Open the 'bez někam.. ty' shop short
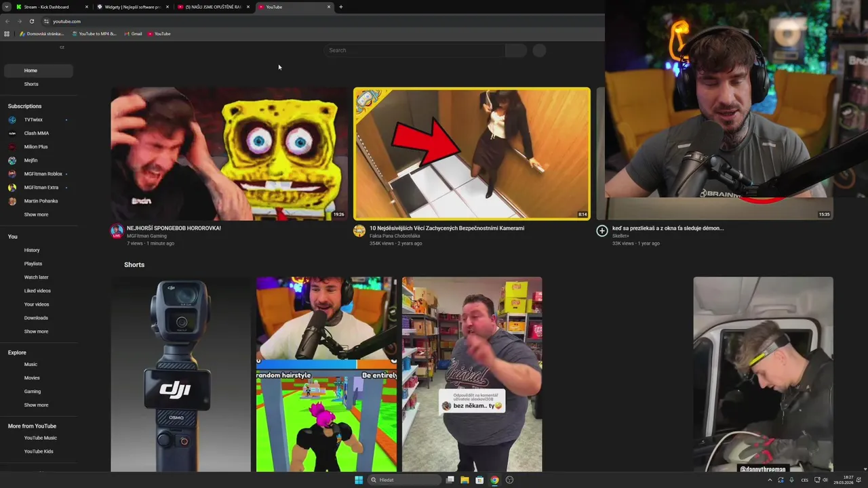Image resolution: width=868 pixels, height=488 pixels. click(x=472, y=374)
